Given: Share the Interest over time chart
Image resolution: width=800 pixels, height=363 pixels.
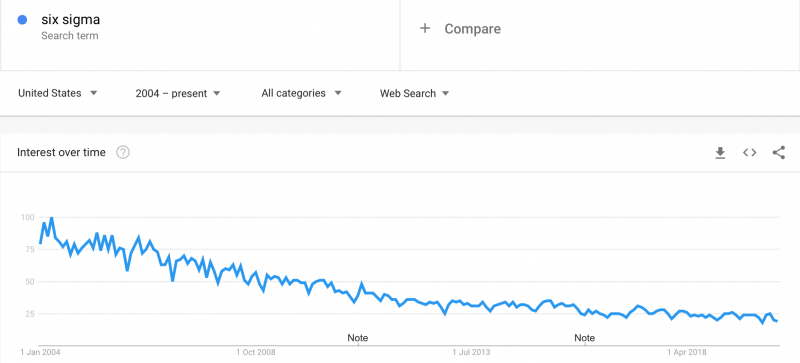Looking at the screenshot, I should tap(779, 153).
